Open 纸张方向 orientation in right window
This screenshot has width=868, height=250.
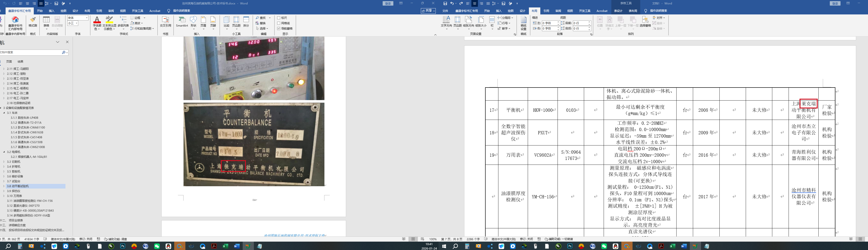click(x=468, y=23)
